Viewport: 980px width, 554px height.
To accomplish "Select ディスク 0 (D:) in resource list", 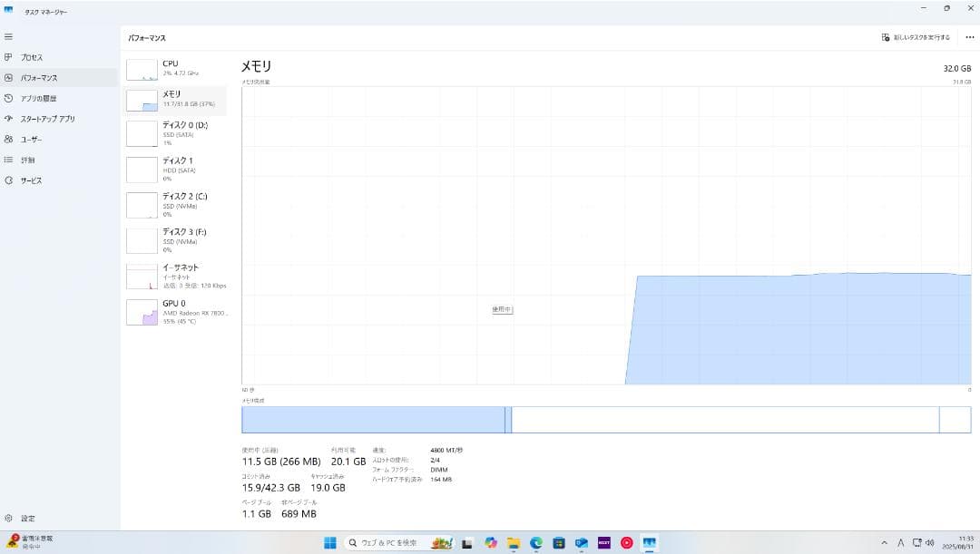I will 174,132.
